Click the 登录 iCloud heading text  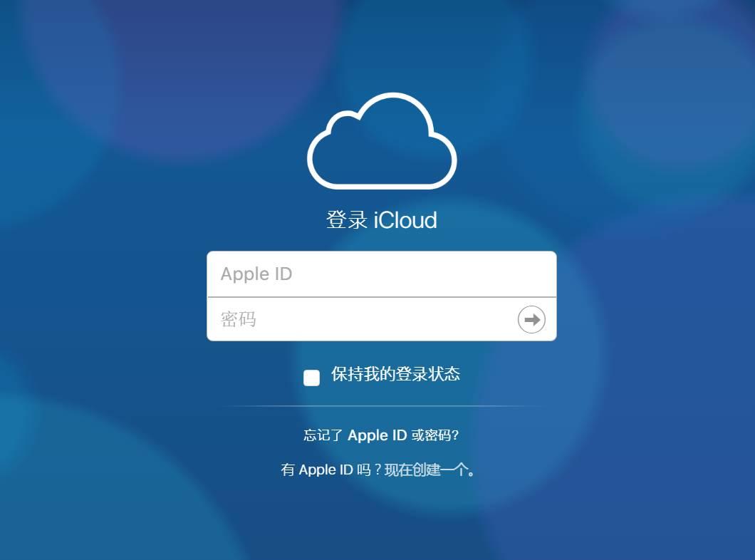(381, 220)
